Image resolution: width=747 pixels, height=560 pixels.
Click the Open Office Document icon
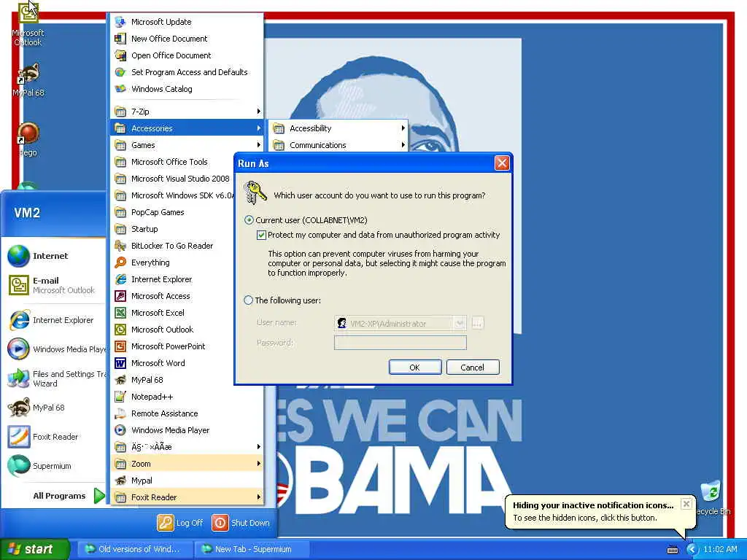point(120,55)
